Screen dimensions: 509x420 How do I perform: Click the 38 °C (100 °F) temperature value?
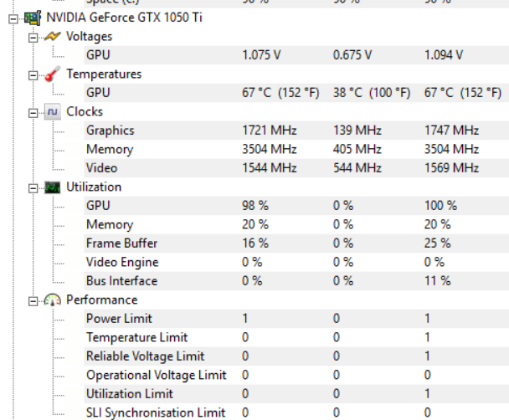372,93
